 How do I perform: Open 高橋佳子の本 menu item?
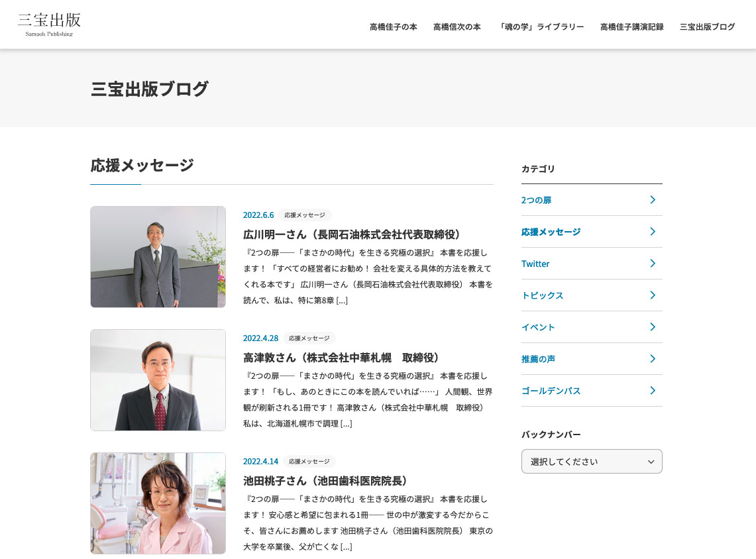pos(394,27)
